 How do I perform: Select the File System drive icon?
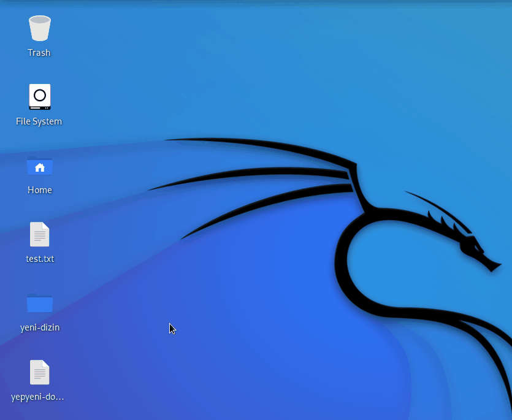coord(39,97)
